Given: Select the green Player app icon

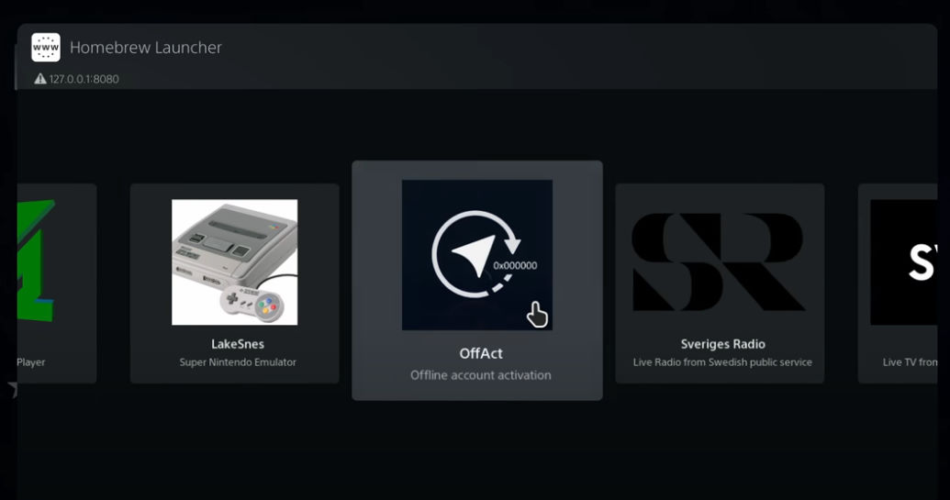Looking at the screenshot, I should pyautogui.click(x=36, y=261).
